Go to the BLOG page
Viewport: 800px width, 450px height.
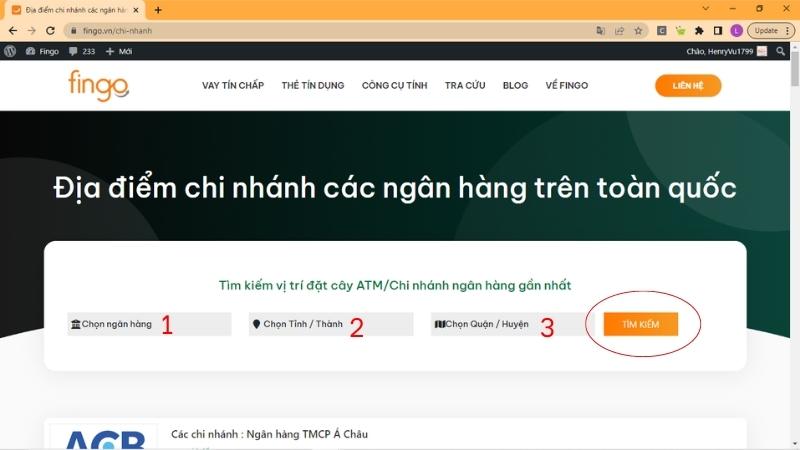(x=515, y=85)
